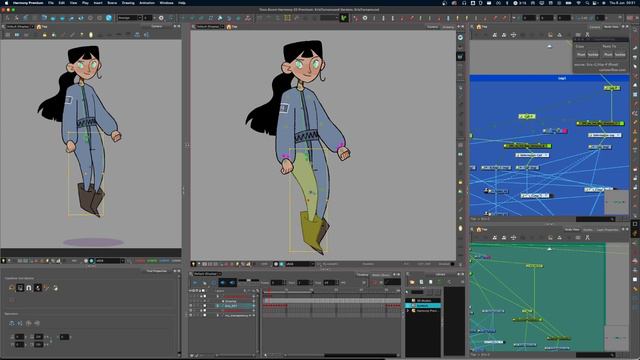640x360 pixels.
Task: Expand the top layer in the Timeline
Action: tap(218, 296)
